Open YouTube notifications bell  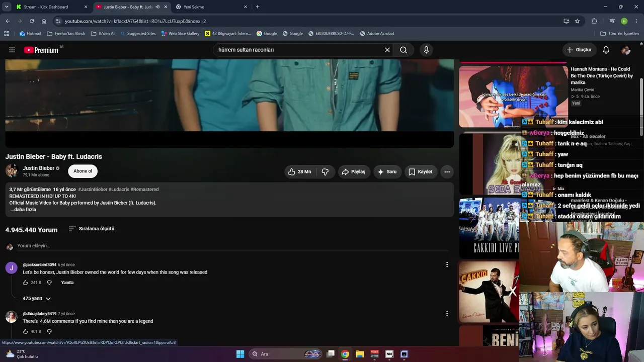click(606, 50)
